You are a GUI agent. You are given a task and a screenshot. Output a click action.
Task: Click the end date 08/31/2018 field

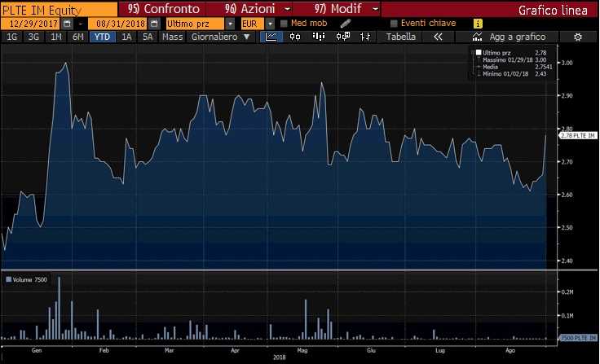coord(117,24)
